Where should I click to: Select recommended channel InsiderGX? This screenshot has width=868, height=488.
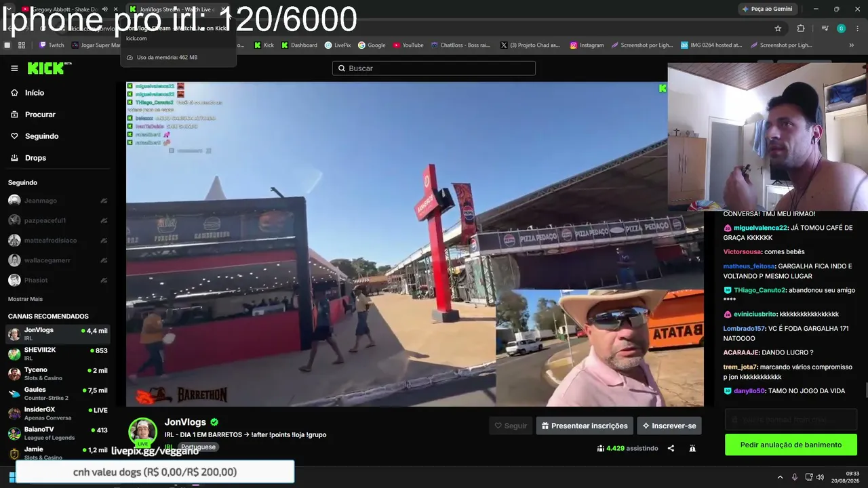pos(58,413)
